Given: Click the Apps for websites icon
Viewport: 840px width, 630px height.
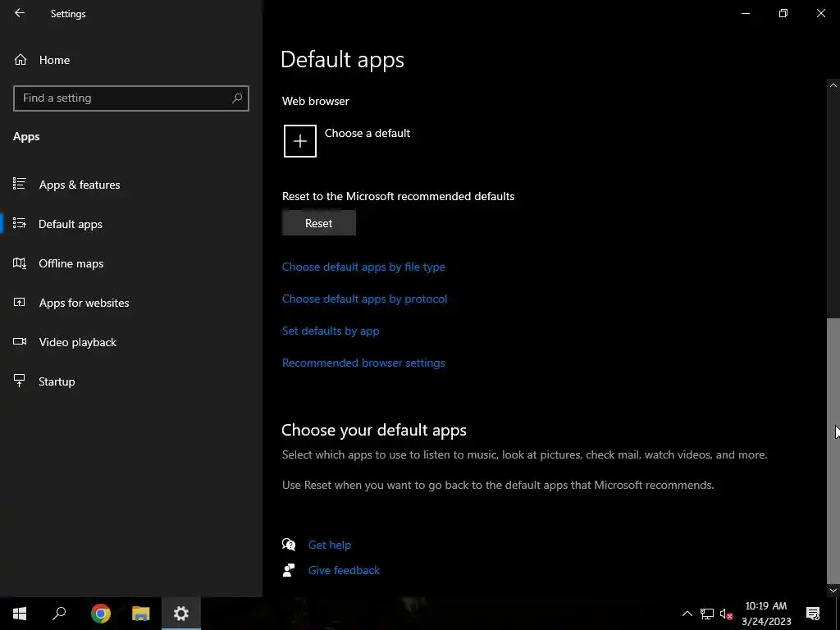Looking at the screenshot, I should pyautogui.click(x=20, y=302).
